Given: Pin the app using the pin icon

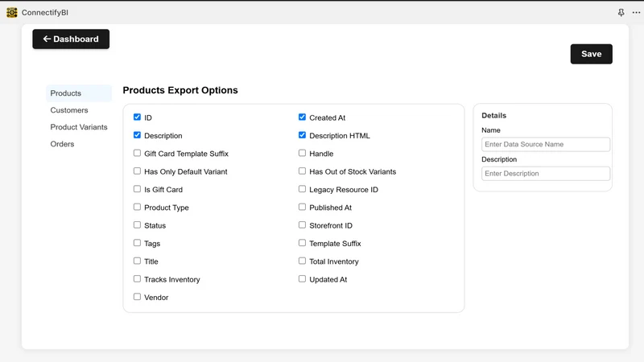Looking at the screenshot, I should click(x=621, y=13).
